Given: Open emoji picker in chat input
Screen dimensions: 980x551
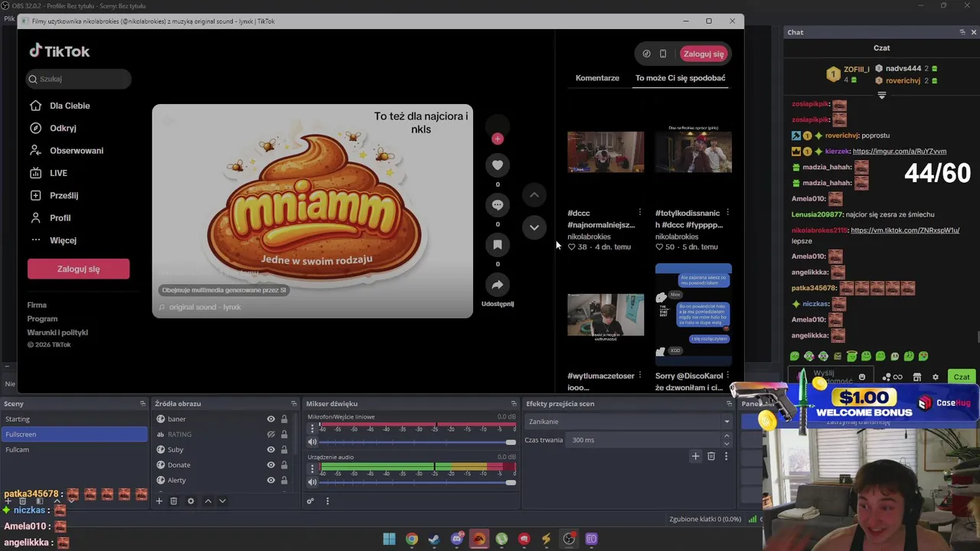Looking at the screenshot, I should [x=862, y=377].
